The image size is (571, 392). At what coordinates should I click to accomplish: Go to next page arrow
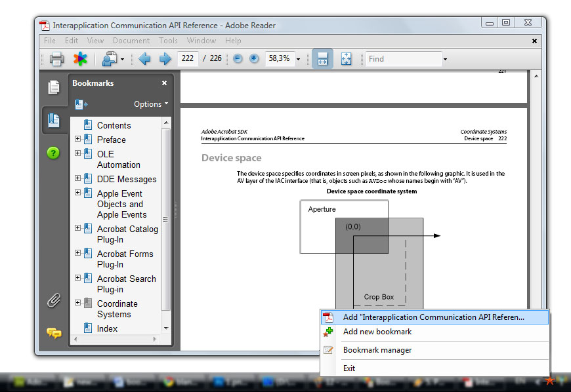(165, 58)
